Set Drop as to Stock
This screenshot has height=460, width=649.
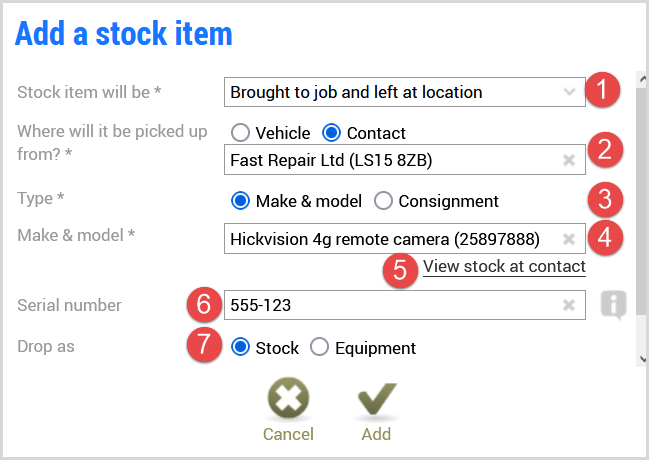(x=240, y=347)
